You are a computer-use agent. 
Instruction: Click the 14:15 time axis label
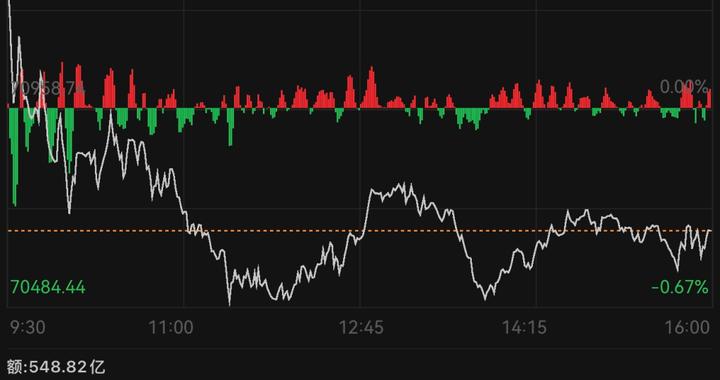524,328
